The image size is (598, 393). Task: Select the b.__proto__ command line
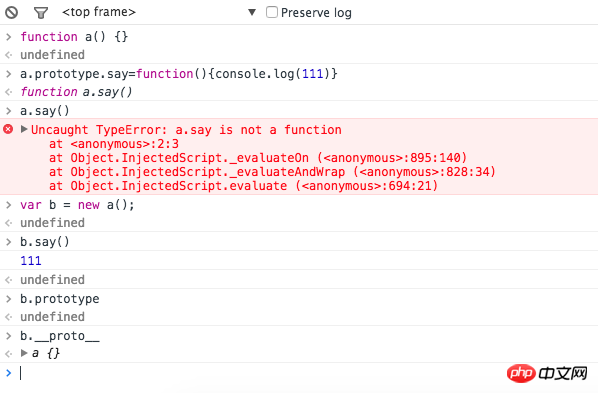pos(60,336)
